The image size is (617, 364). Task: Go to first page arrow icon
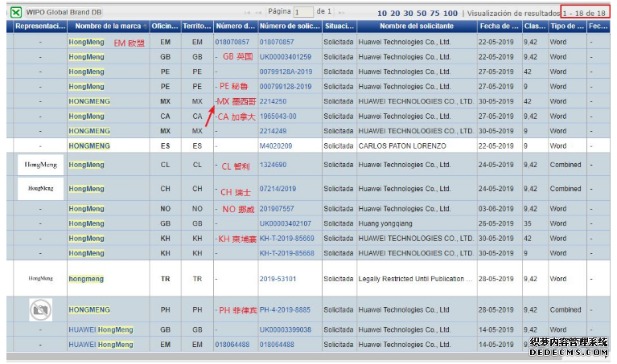(x=247, y=13)
